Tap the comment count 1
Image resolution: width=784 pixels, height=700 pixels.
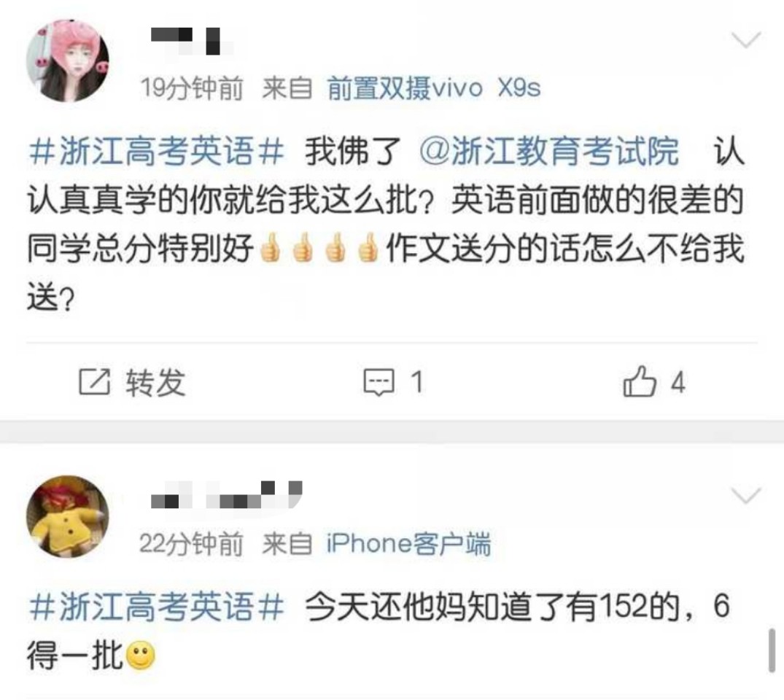tap(417, 383)
